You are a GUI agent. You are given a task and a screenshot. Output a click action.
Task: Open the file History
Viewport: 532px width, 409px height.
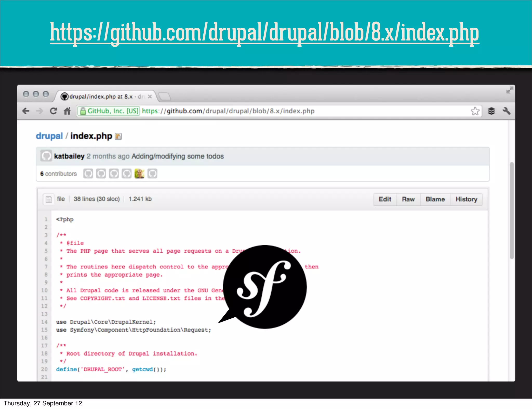(466, 199)
